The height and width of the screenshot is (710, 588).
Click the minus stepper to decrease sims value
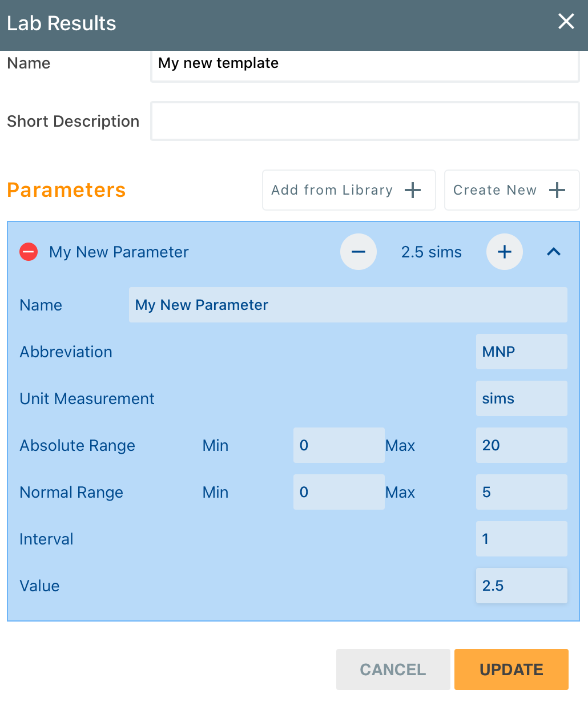click(358, 251)
